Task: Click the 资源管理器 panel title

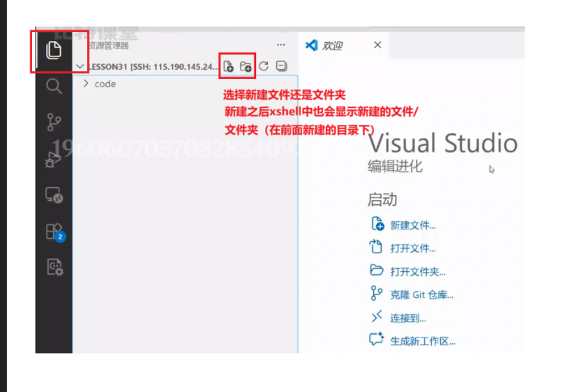Action: [x=109, y=45]
